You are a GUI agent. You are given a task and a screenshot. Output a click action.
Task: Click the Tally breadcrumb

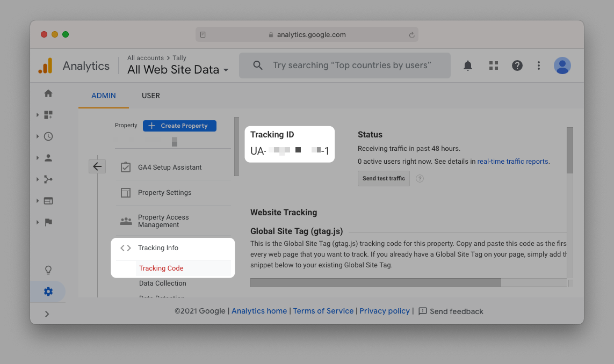coord(179,58)
